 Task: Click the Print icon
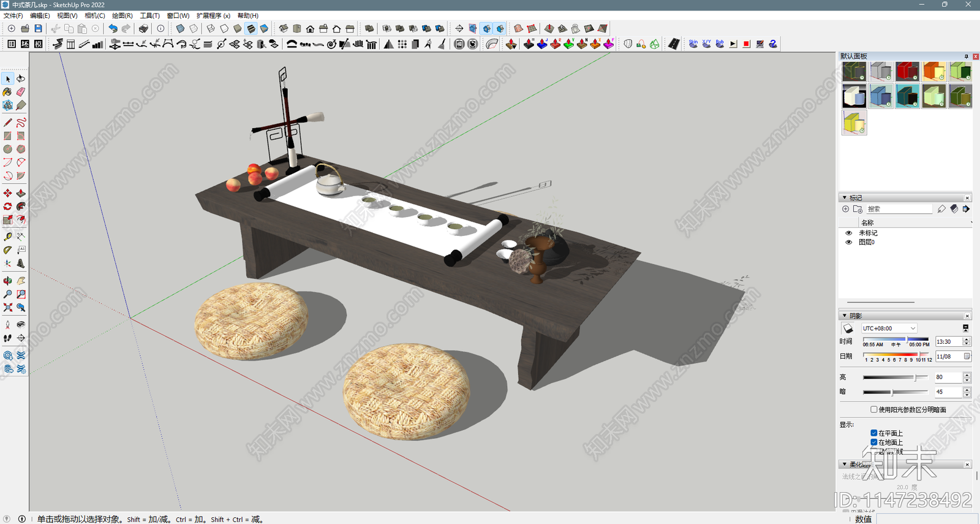tap(143, 29)
